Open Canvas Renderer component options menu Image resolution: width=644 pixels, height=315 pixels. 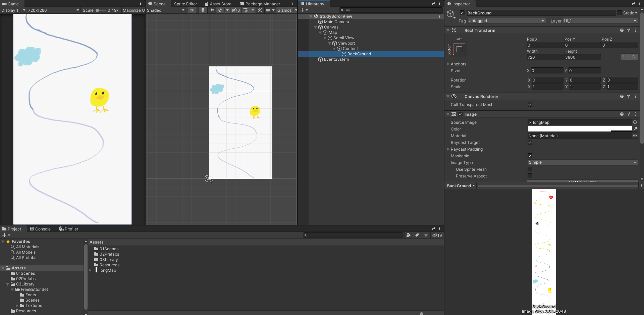[635, 96]
